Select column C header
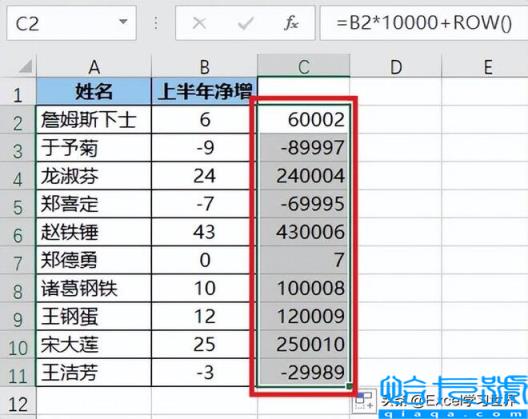 (x=303, y=67)
